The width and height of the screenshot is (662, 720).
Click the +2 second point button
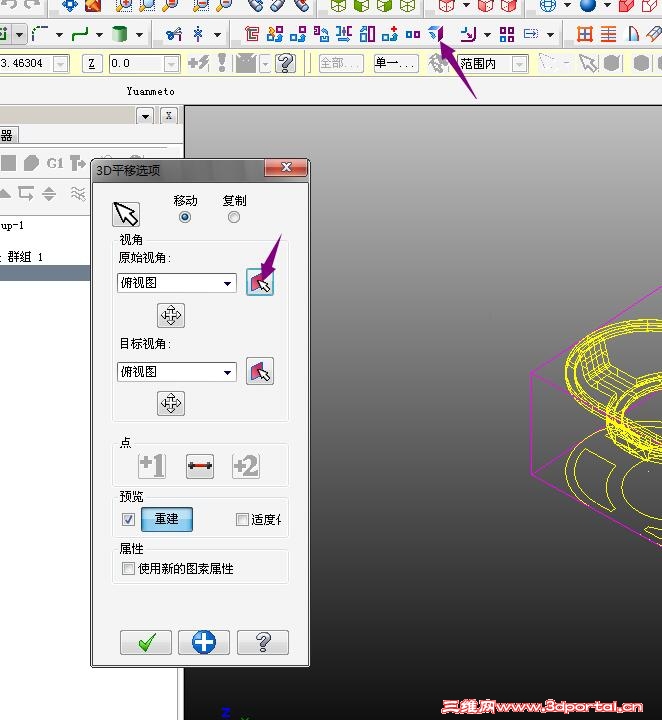pyautogui.click(x=246, y=465)
